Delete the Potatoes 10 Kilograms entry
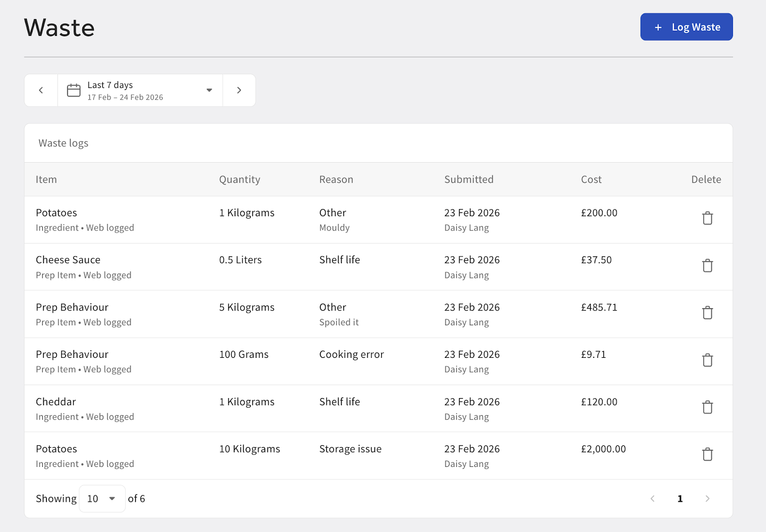Screen dimensions: 766x532 coord(707,454)
